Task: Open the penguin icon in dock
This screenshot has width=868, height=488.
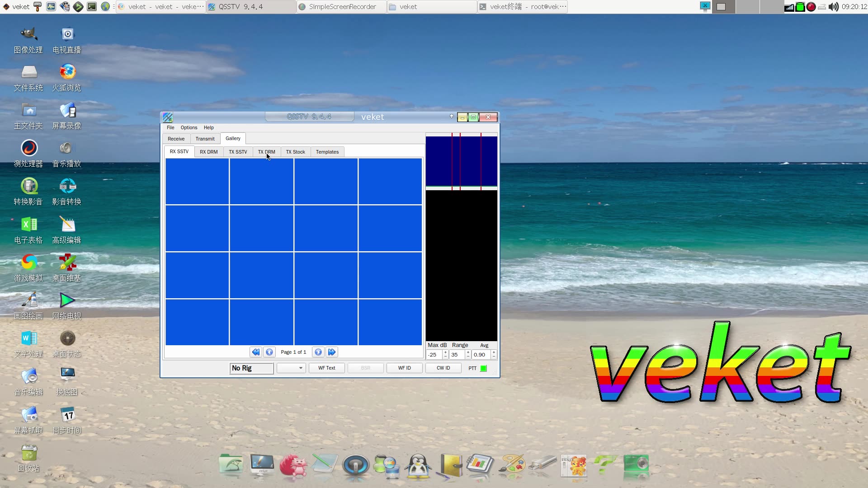Action: pos(418,466)
